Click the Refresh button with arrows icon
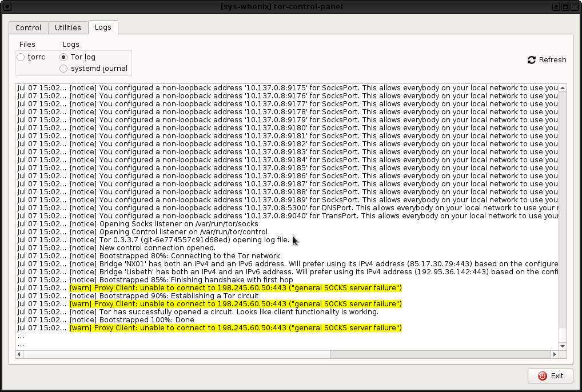Viewport: 582px width, 392px height. click(x=532, y=60)
